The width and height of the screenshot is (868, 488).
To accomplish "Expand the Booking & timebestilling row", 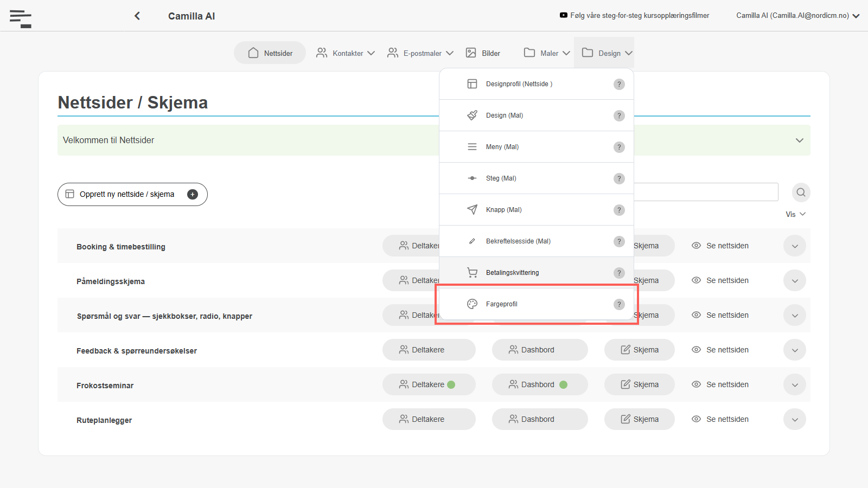I will click(795, 246).
